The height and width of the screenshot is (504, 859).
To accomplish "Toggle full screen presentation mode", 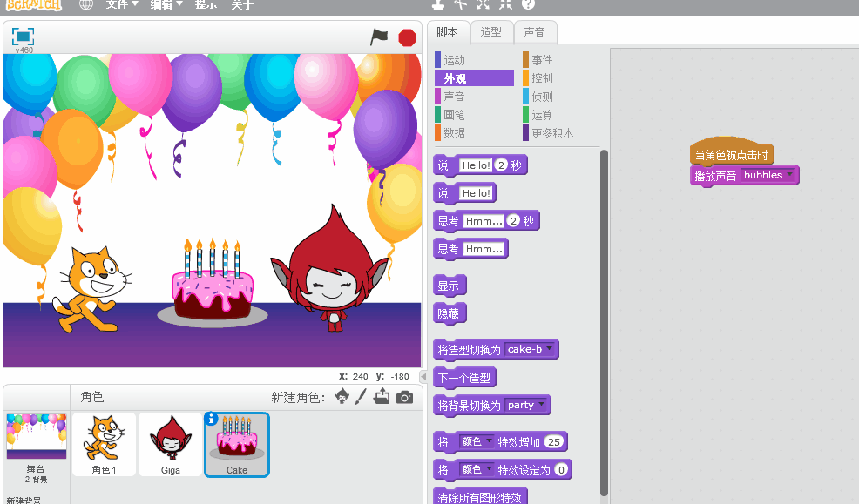I will tap(23, 37).
